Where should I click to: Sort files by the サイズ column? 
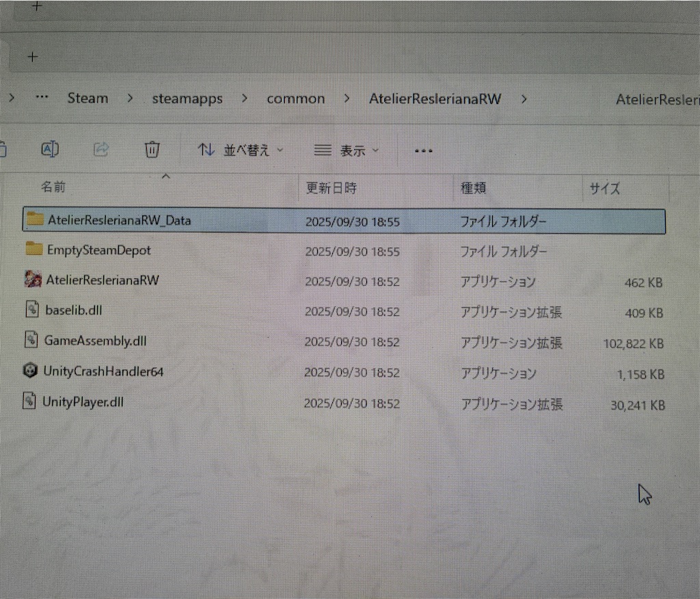click(604, 189)
